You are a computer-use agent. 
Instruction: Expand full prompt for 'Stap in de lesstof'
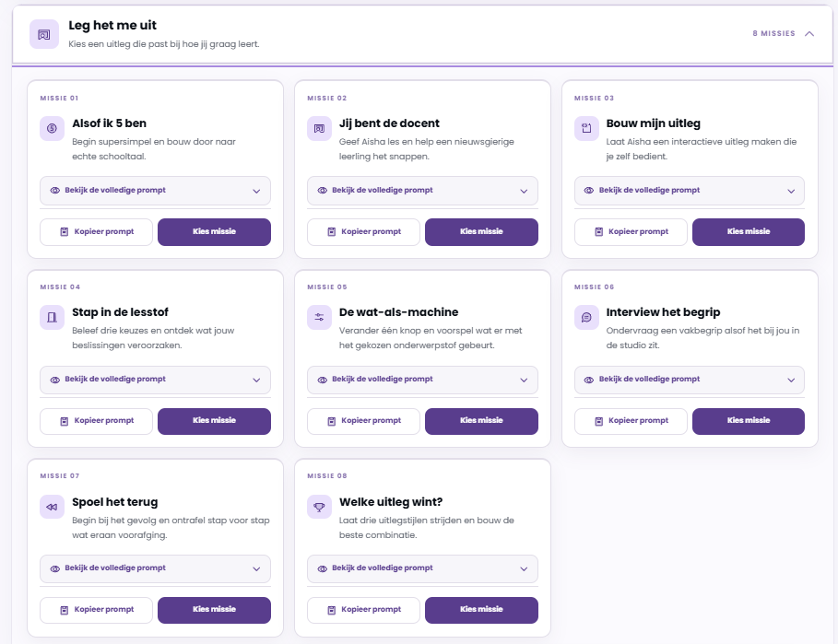[155, 380]
